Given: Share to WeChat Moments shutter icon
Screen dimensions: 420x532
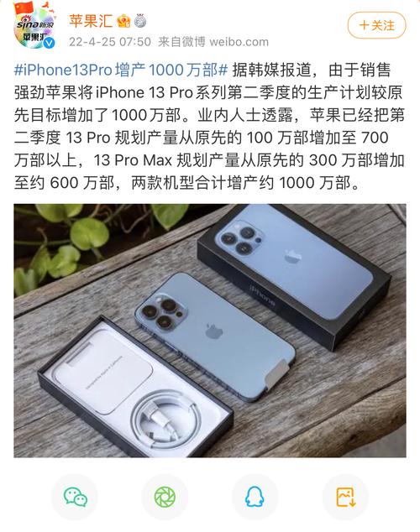Looking at the screenshot, I should (165, 498).
